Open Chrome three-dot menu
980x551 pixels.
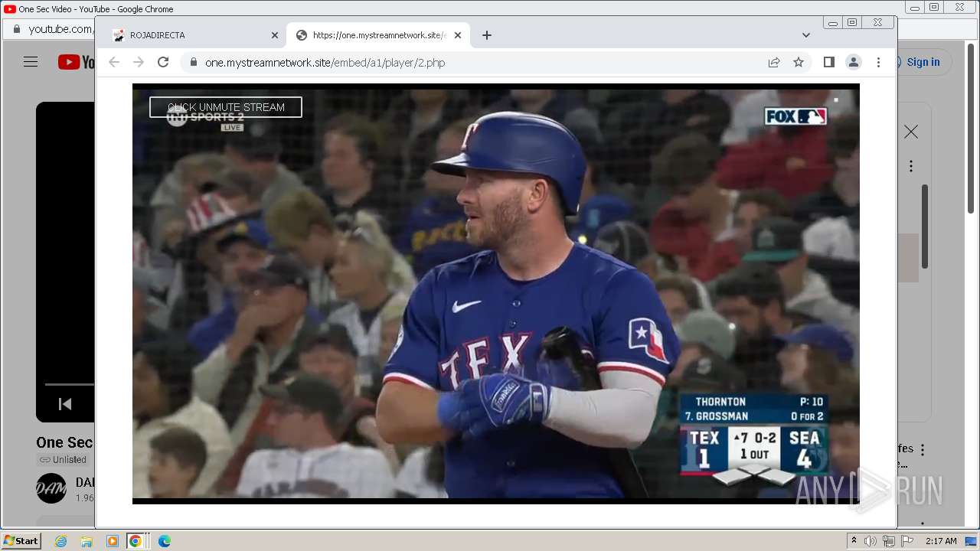tap(878, 62)
